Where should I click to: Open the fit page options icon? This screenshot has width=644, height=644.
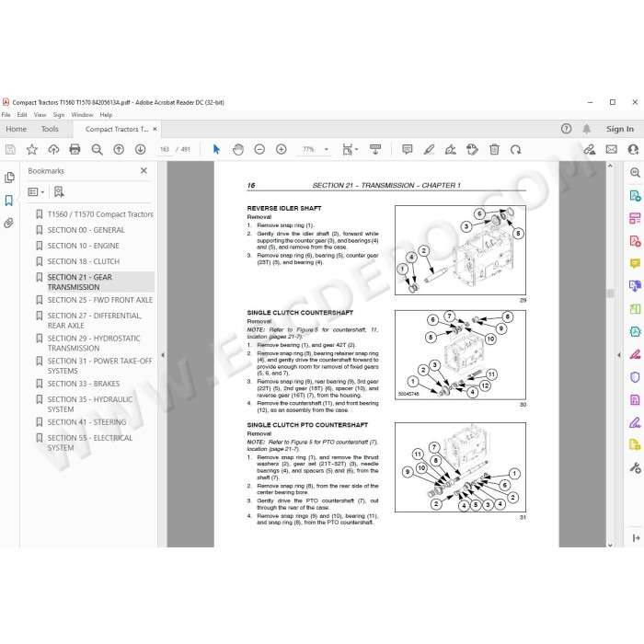tap(348, 149)
